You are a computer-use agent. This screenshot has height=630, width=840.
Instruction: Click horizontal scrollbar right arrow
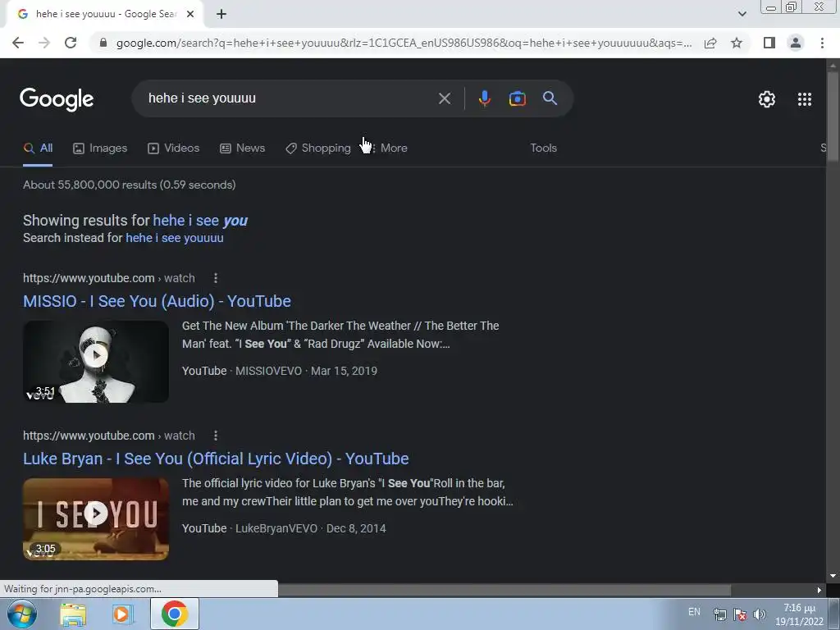click(819, 590)
